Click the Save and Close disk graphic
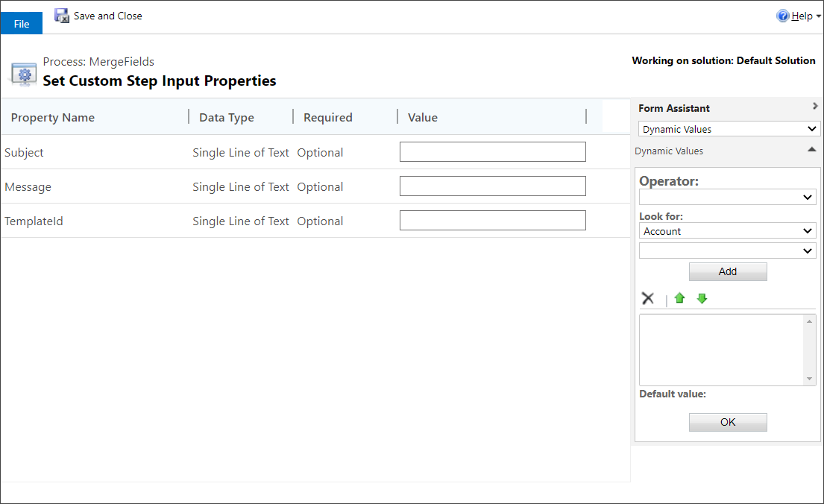824x504 pixels. (62, 15)
